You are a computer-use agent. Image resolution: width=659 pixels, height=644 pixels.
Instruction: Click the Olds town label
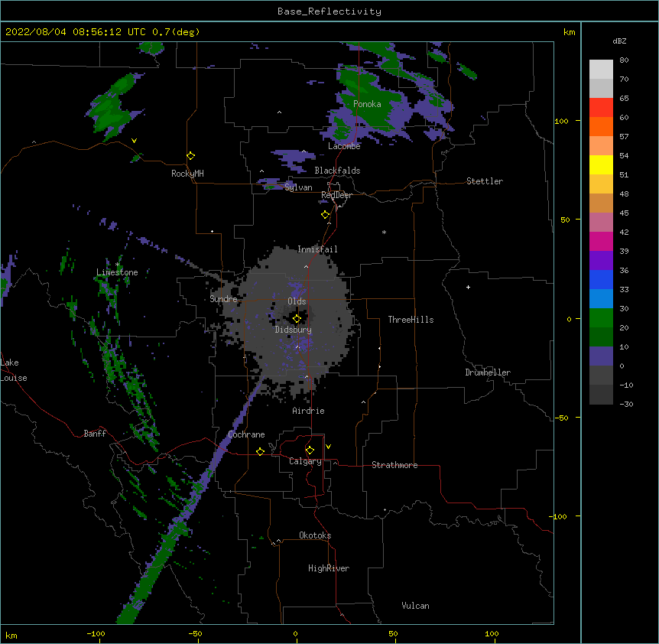(297, 301)
